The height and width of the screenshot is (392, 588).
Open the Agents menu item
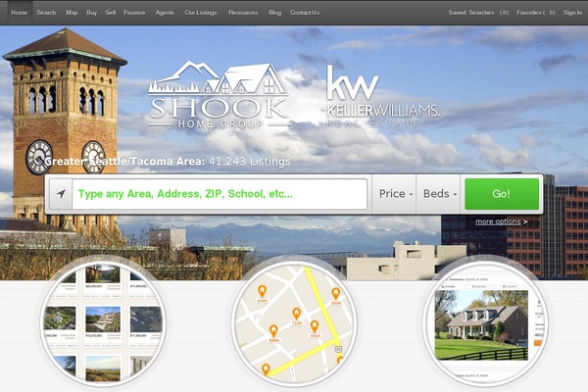click(x=165, y=13)
